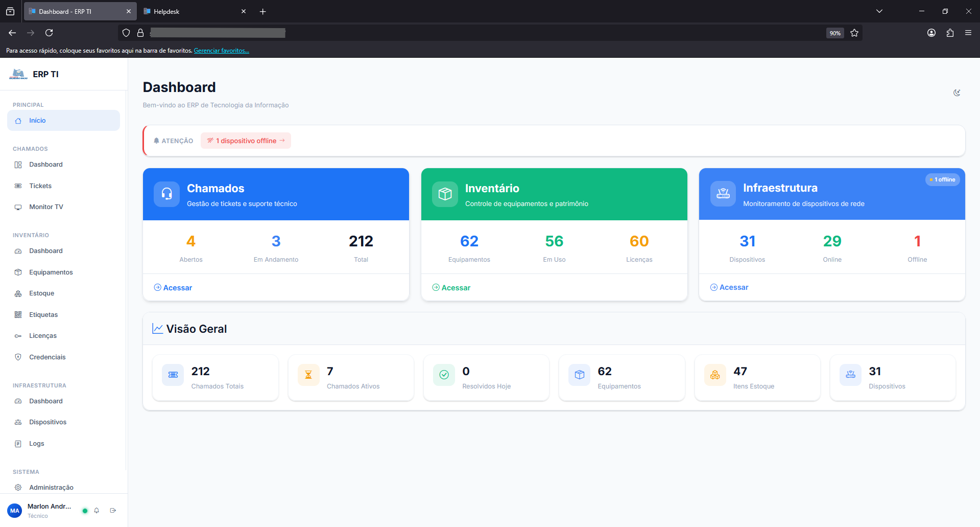Open Estoque in sidebar
The image size is (980, 527).
click(x=63, y=293)
